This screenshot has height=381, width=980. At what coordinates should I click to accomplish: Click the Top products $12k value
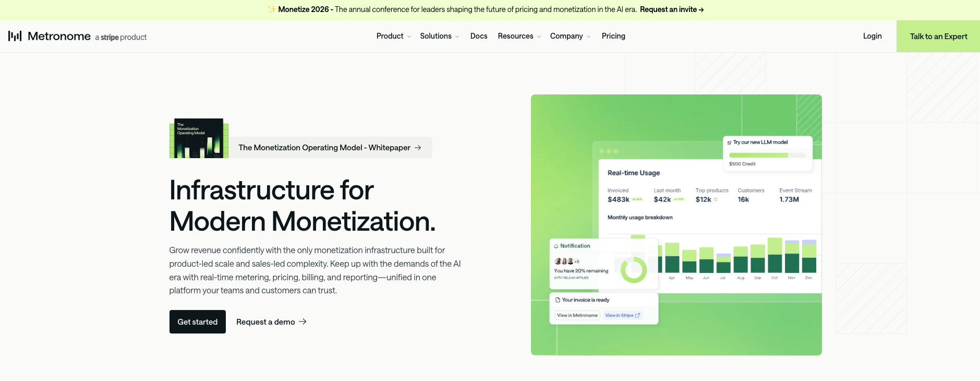click(x=703, y=199)
